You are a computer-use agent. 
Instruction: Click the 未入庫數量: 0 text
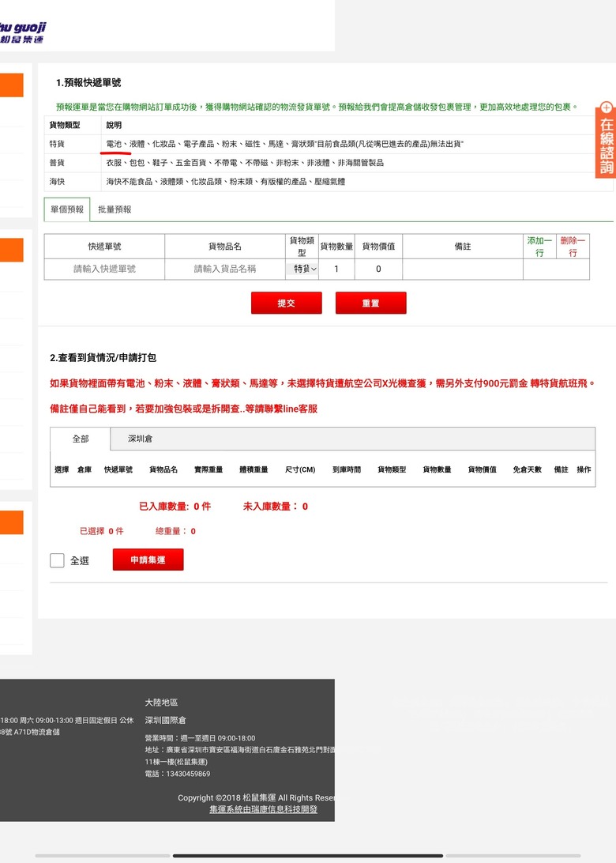[x=276, y=507]
